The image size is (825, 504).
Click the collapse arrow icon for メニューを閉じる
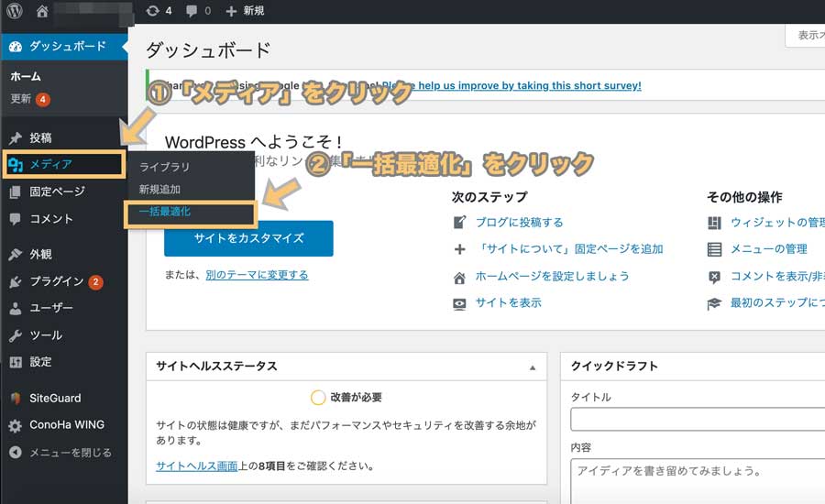[16, 453]
